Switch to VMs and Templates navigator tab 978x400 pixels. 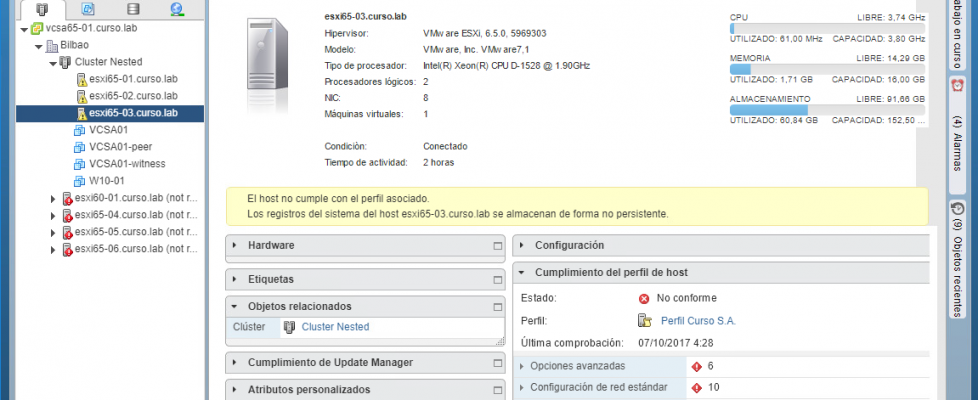click(88, 9)
